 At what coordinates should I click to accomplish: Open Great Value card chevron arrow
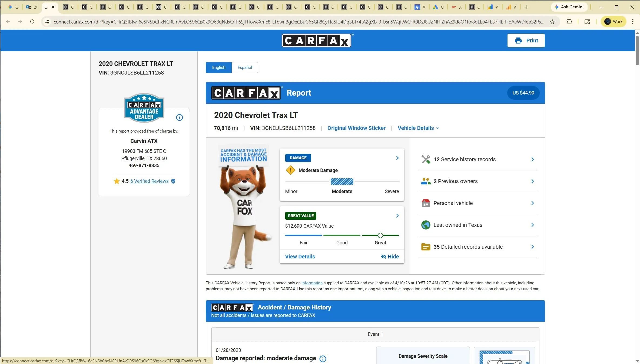point(397,216)
